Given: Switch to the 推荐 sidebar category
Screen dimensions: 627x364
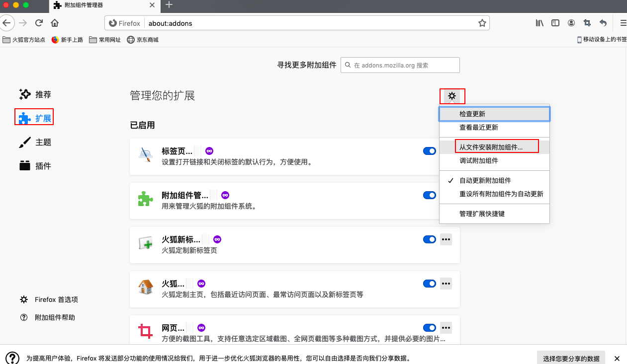Looking at the screenshot, I should tap(35, 94).
